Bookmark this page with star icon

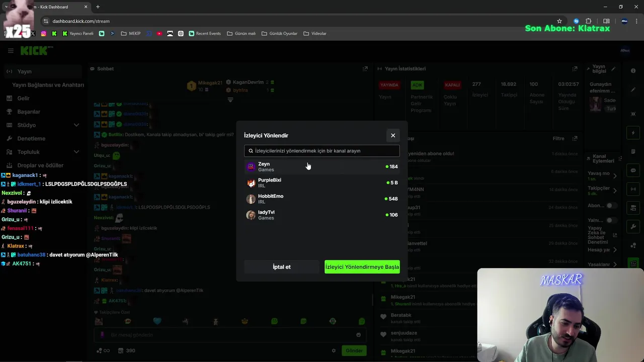click(559, 21)
